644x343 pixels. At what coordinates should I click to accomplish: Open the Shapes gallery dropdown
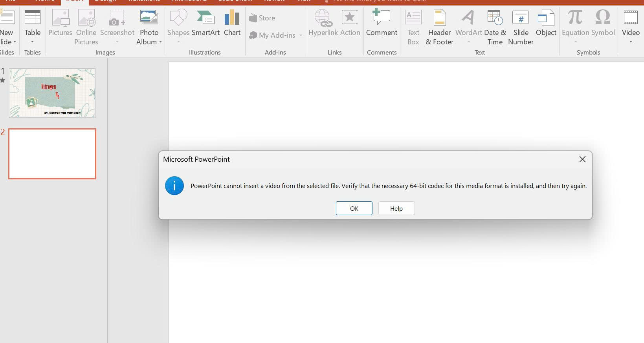[x=178, y=42]
